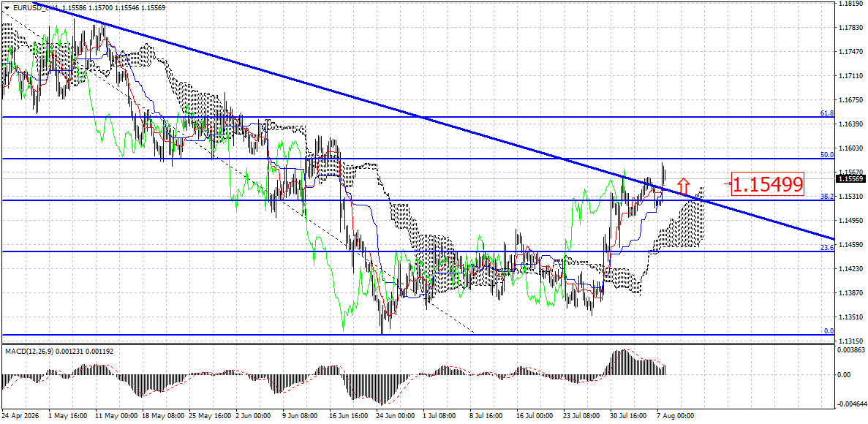This screenshot has height=424, width=868.
Task: Click the 9 Jun 08:00 time label
Action: (x=300, y=414)
